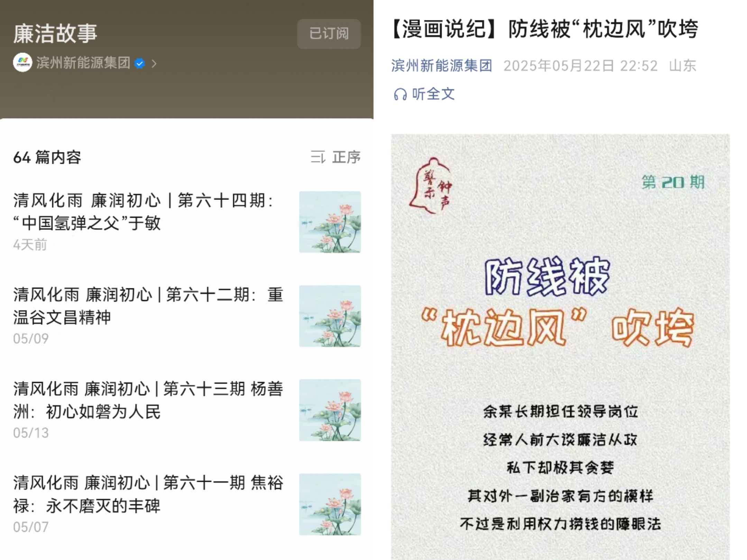
Task: Expand account details via chevron arrow
Action: [x=154, y=64]
